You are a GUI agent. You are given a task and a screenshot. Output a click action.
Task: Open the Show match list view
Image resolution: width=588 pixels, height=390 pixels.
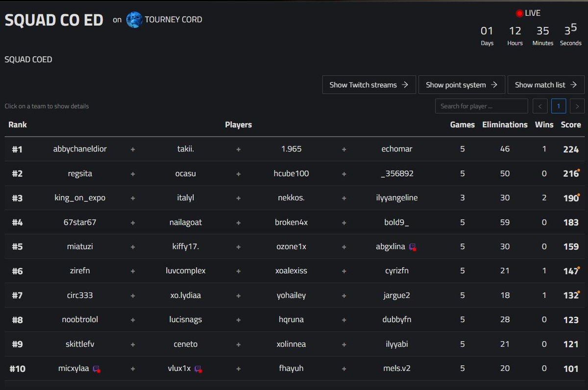point(546,84)
